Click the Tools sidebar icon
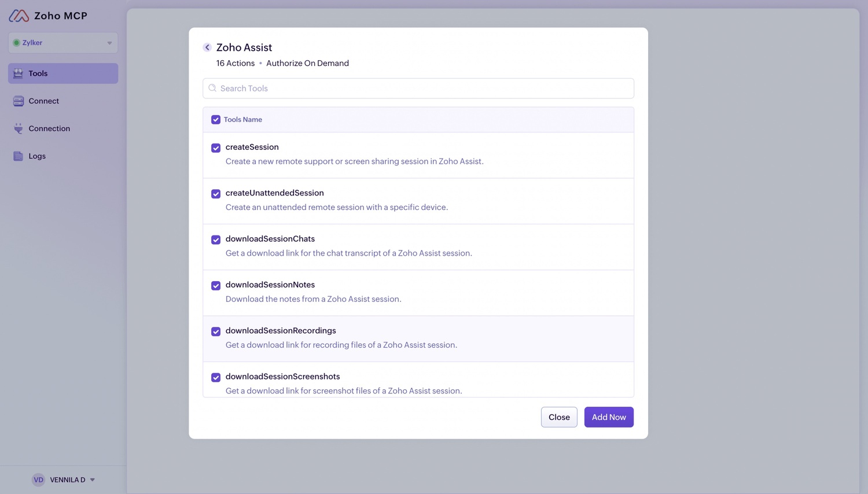 point(19,73)
